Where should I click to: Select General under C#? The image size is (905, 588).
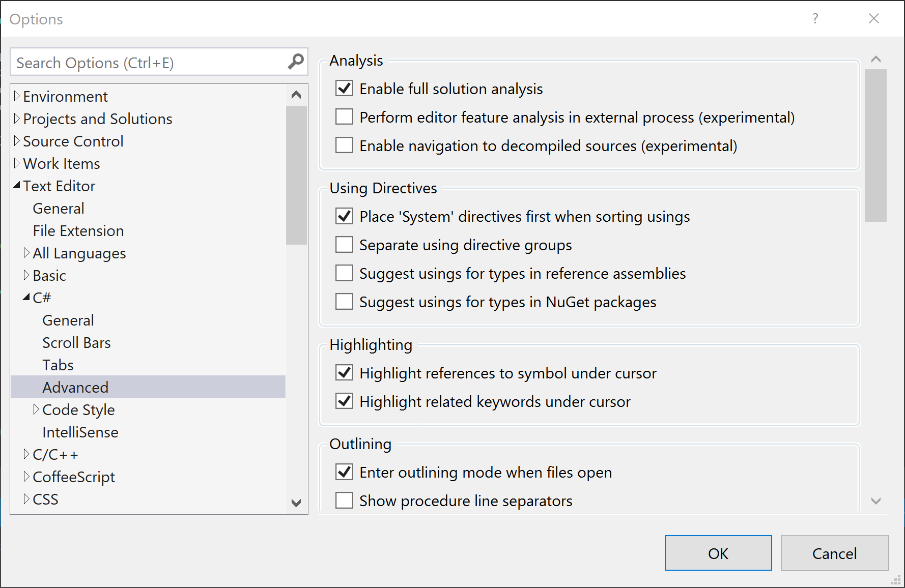68,320
